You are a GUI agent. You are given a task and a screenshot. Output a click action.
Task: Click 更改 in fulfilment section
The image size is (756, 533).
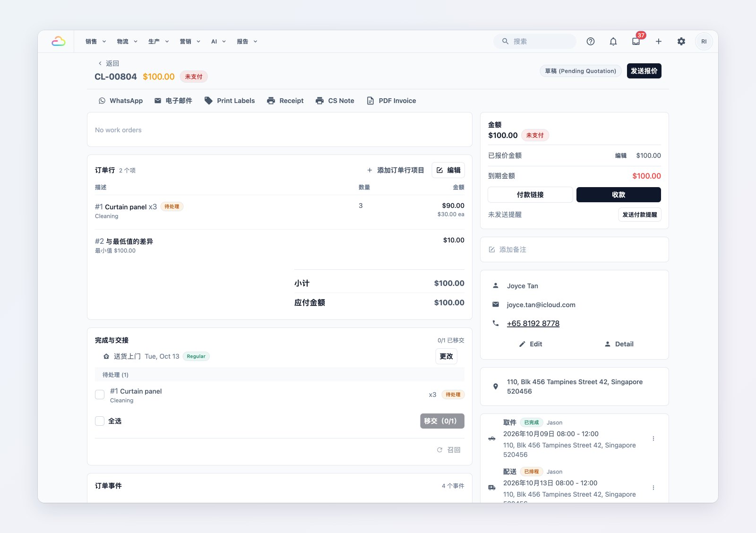tap(446, 356)
